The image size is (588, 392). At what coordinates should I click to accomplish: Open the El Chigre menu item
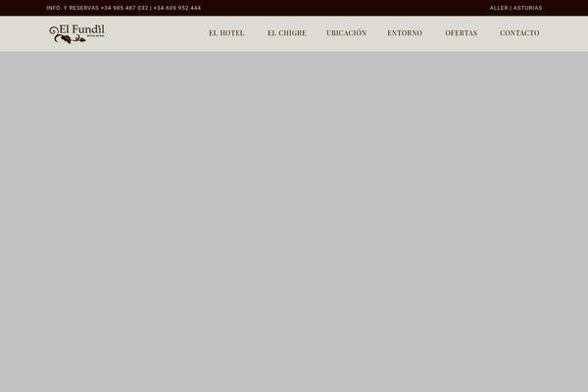(x=286, y=33)
